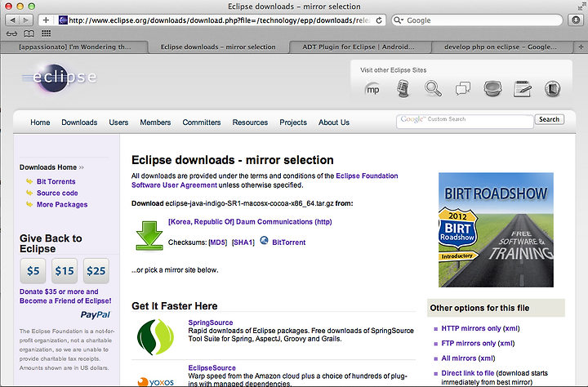The width and height of the screenshot is (588, 387).
Task: Select Eclipse downloads - mirror selection tab
Action: (218, 47)
